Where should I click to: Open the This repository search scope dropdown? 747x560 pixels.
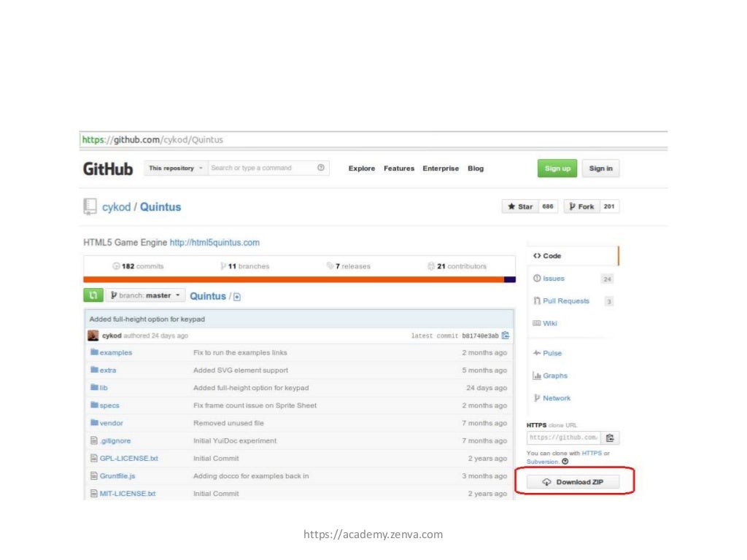click(176, 168)
